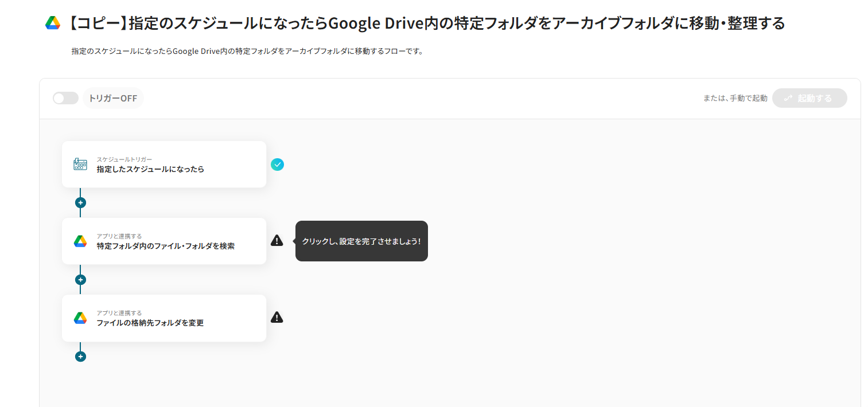Click the warning icon beside the 検索 step
This screenshot has width=868, height=407.
[277, 241]
